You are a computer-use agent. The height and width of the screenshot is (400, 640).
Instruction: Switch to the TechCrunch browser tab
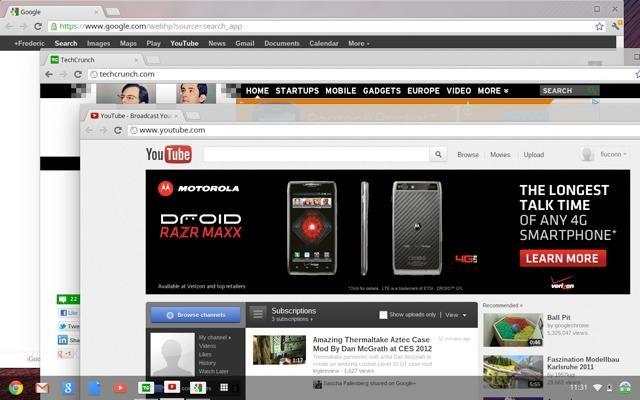(x=105, y=59)
